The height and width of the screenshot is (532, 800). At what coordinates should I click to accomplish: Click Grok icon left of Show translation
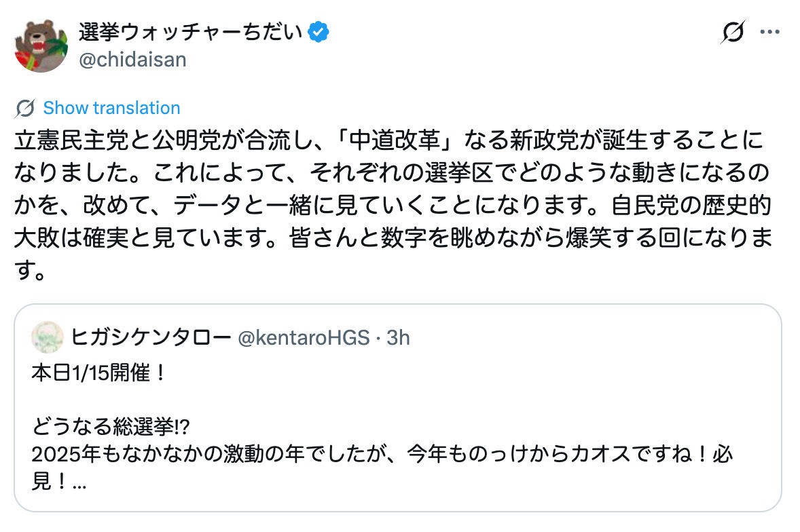coord(25,108)
